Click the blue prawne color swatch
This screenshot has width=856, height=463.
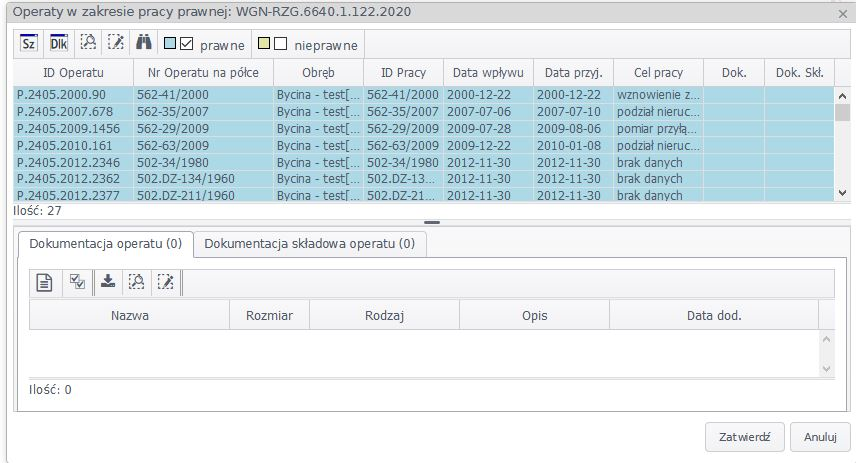170,44
